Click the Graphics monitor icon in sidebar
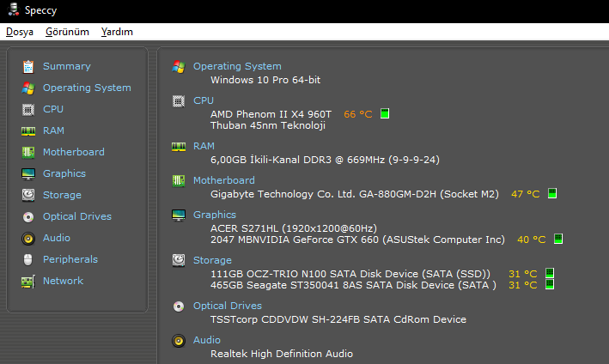609x364 pixels. [x=28, y=173]
